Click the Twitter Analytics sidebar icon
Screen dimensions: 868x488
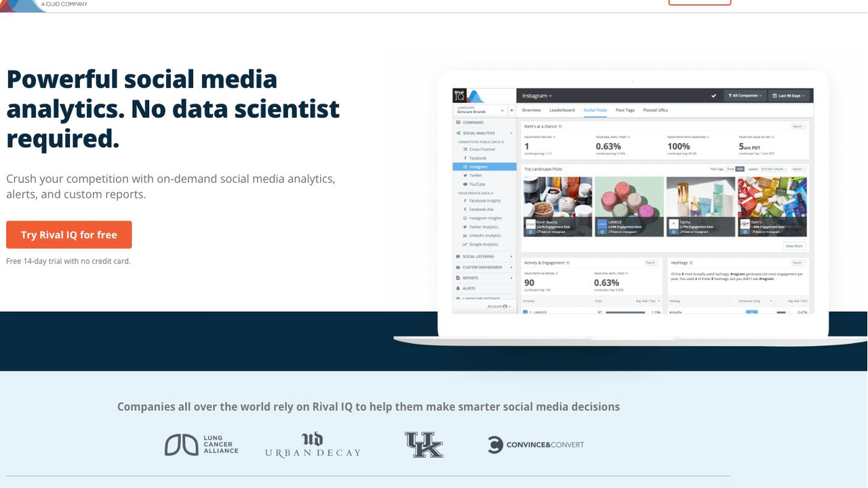pos(465,227)
